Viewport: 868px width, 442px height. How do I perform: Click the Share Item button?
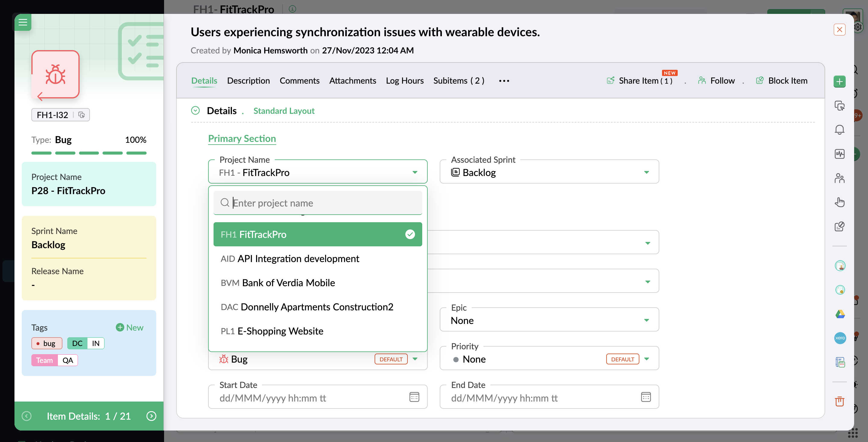640,81
